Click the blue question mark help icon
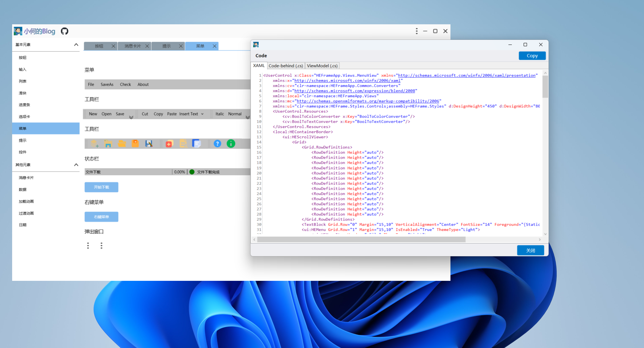 (x=217, y=144)
